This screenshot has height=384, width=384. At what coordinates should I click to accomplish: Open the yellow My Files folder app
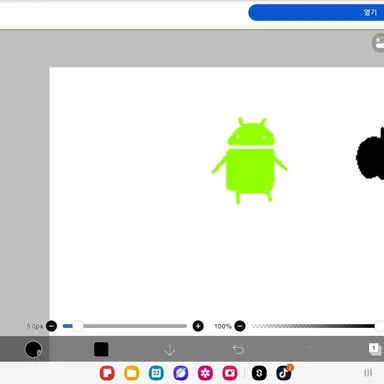point(132,373)
